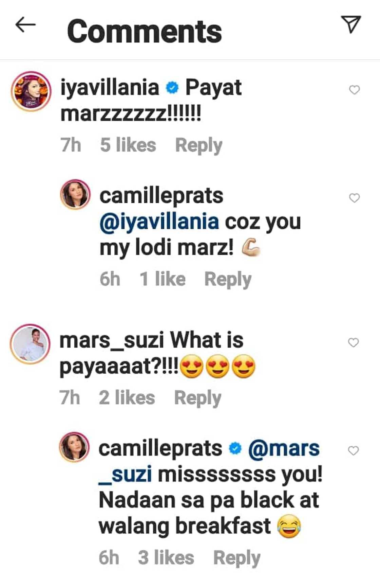Reply to iyavillania's comment
Screen dimensions: 380x588
tap(198, 145)
